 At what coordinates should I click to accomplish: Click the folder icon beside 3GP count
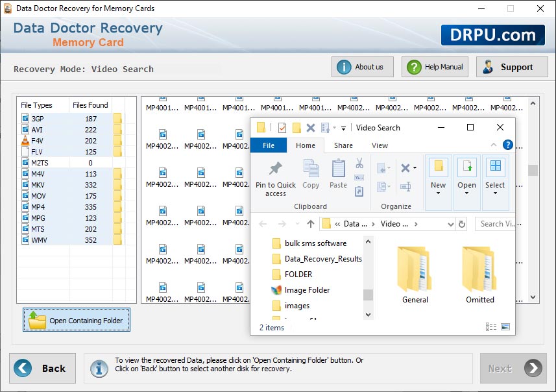(117, 119)
